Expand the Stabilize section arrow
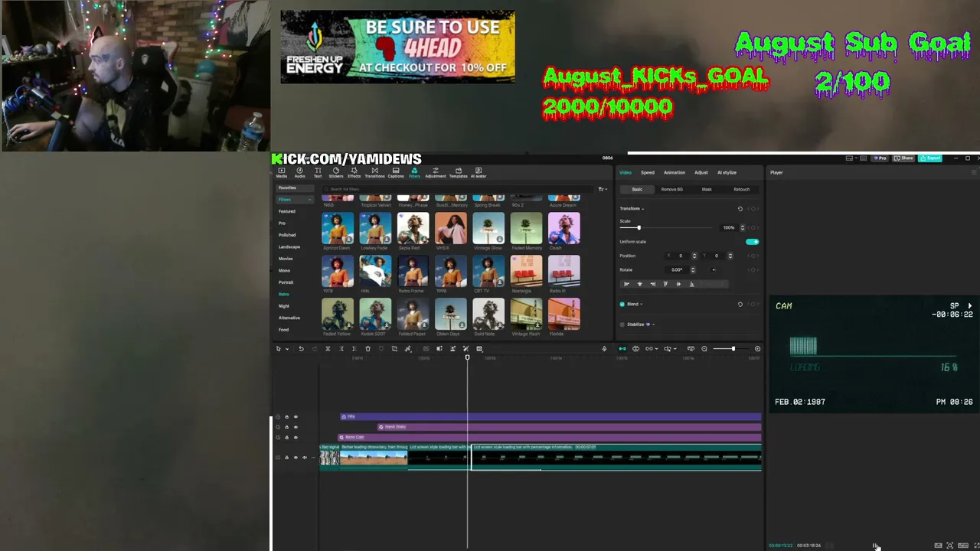Screen dimensions: 980x551 point(653,324)
